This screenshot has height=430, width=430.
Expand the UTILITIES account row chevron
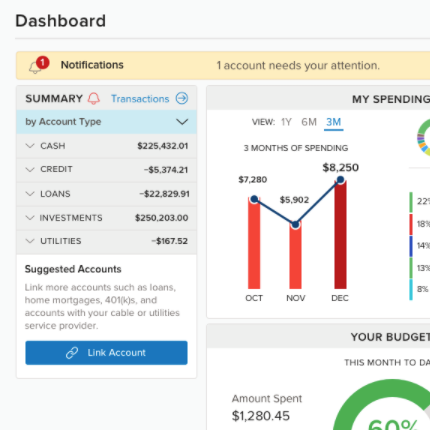pos(30,241)
